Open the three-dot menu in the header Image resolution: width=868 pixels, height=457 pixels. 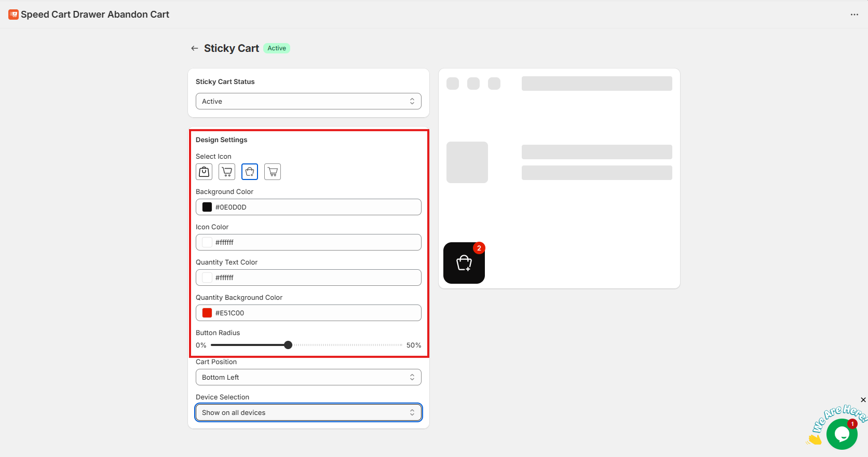(854, 15)
